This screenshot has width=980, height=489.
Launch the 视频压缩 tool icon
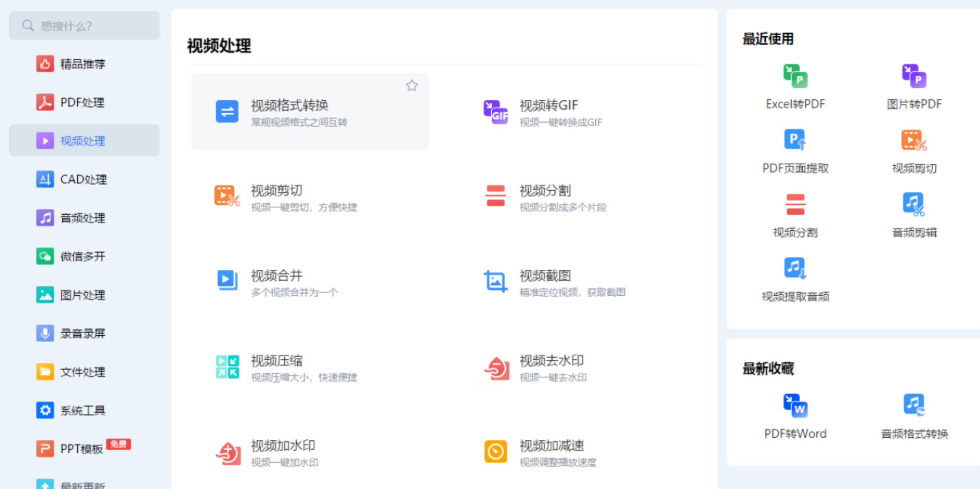point(226,366)
